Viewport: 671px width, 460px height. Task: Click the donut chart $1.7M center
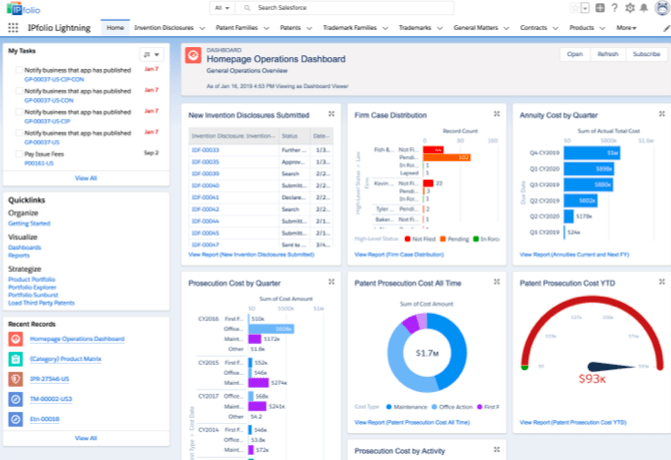coord(427,353)
